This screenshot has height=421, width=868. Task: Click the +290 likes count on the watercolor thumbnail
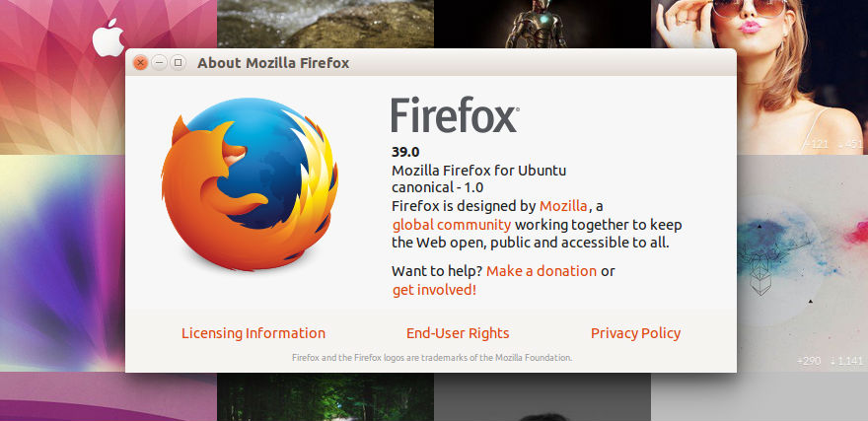[x=809, y=361]
